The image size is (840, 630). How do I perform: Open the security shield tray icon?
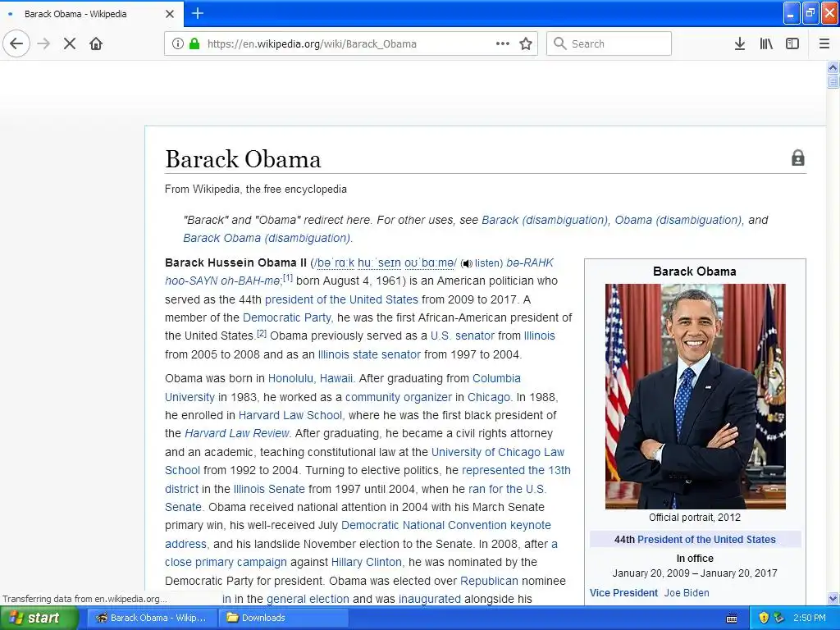[764, 618]
